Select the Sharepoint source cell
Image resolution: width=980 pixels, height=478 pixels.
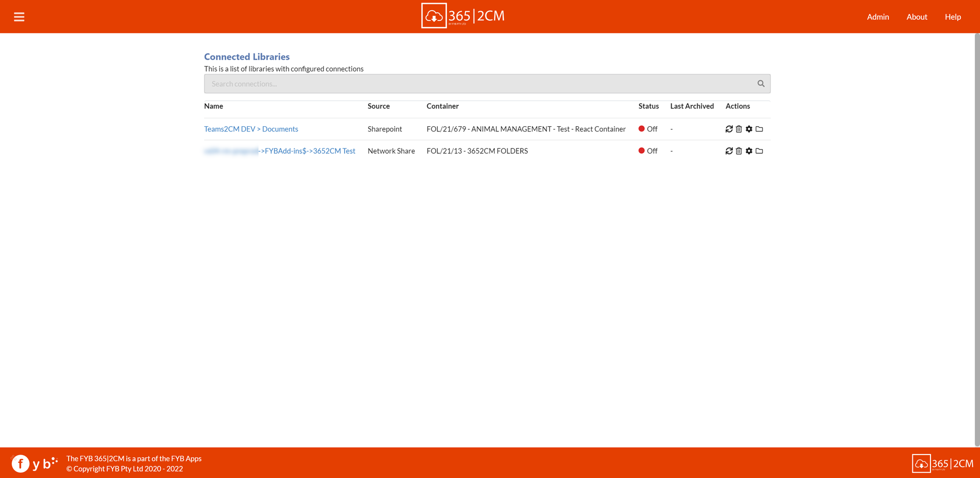click(385, 129)
